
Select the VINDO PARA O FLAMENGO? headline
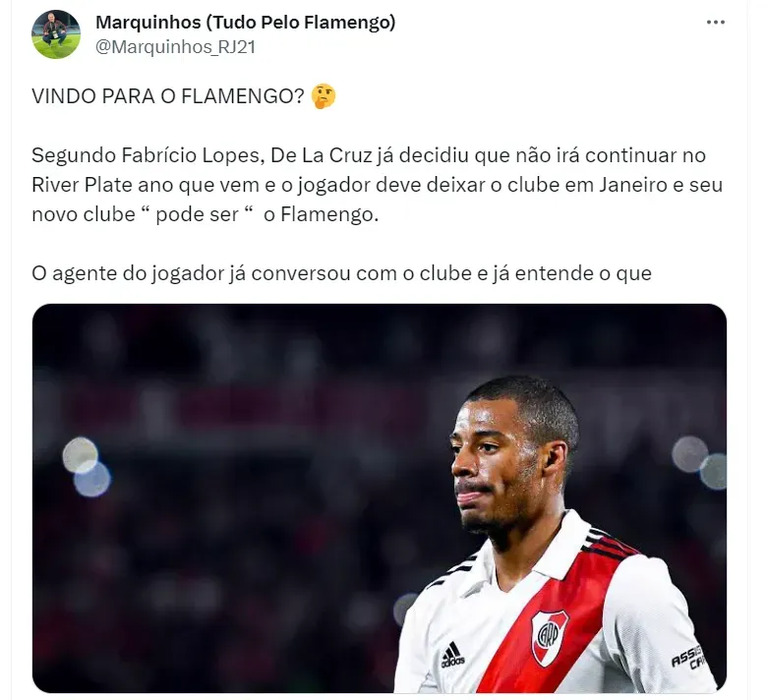[x=168, y=96]
